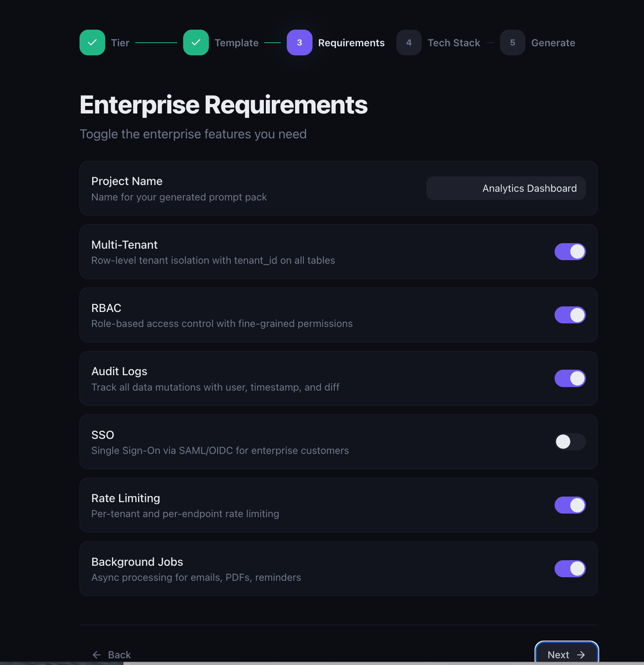
Task: Select the Generate step label
Action: click(x=553, y=42)
